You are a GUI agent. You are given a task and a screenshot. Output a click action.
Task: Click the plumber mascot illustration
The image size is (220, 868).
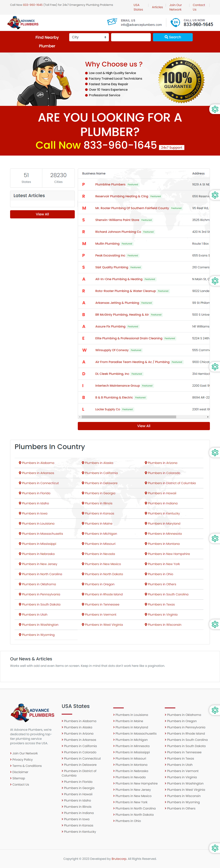pyautogui.click(x=44, y=81)
